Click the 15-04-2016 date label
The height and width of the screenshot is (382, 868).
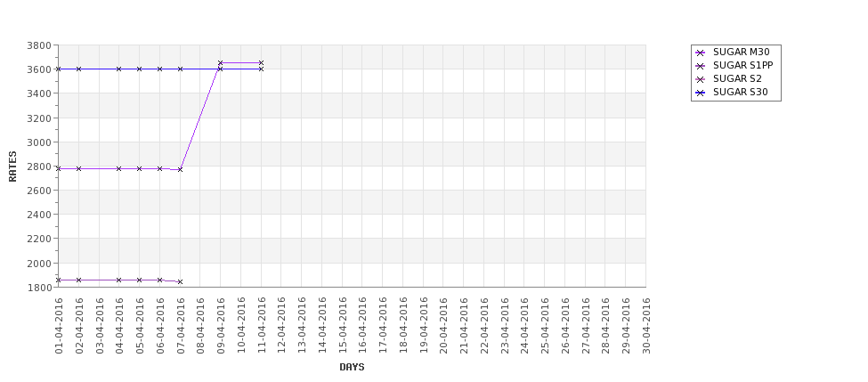343,326
